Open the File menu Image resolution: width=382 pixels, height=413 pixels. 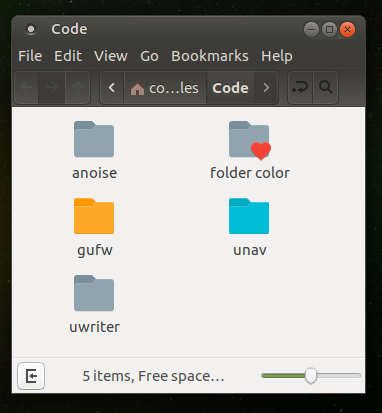(30, 56)
